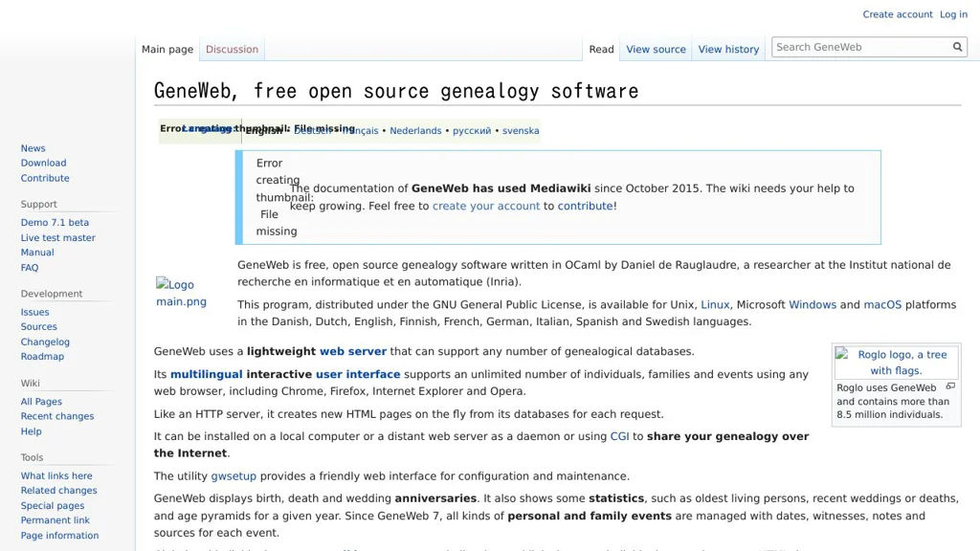
Task: Click the search magnifier icon
Action: (957, 47)
